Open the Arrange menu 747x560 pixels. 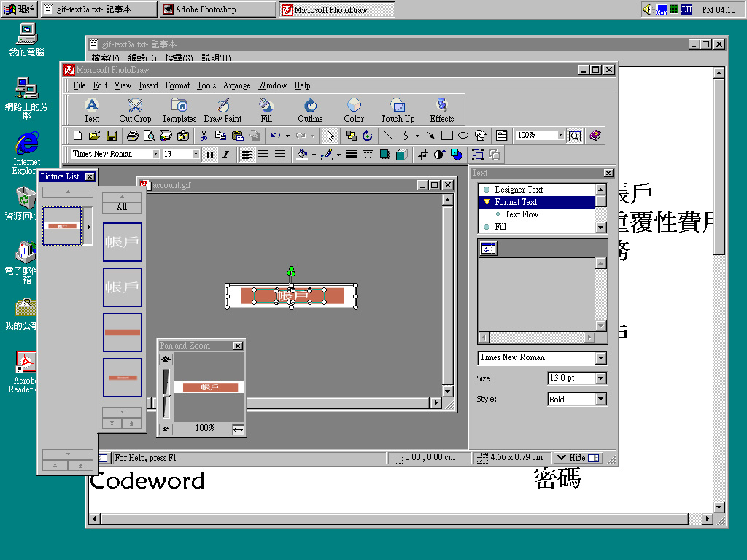(x=236, y=85)
